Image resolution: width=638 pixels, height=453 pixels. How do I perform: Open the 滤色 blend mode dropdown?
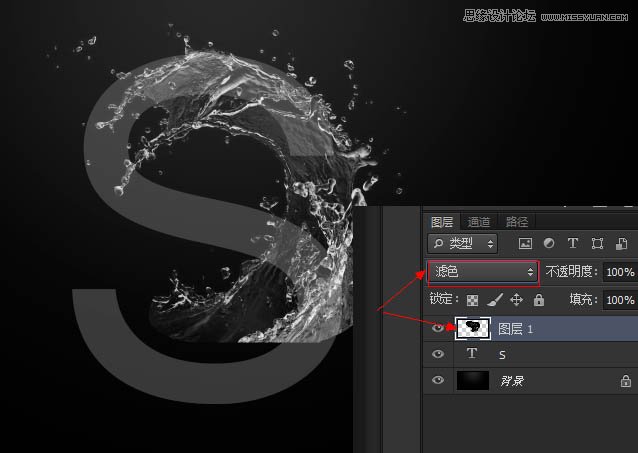[483, 272]
